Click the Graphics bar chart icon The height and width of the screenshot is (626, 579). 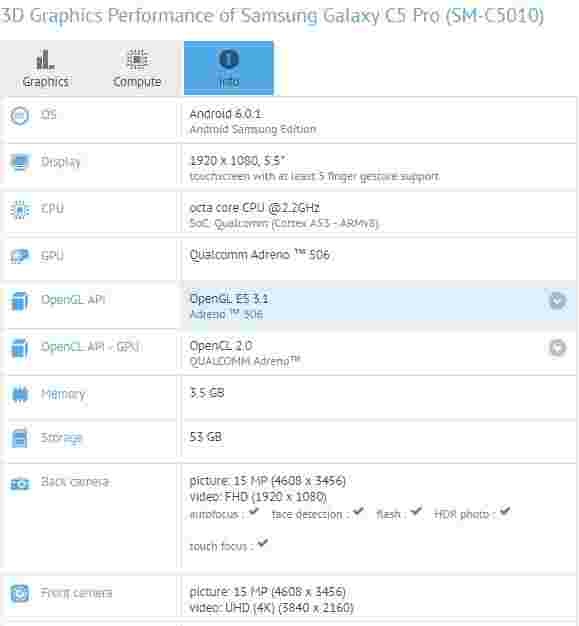click(x=45, y=59)
